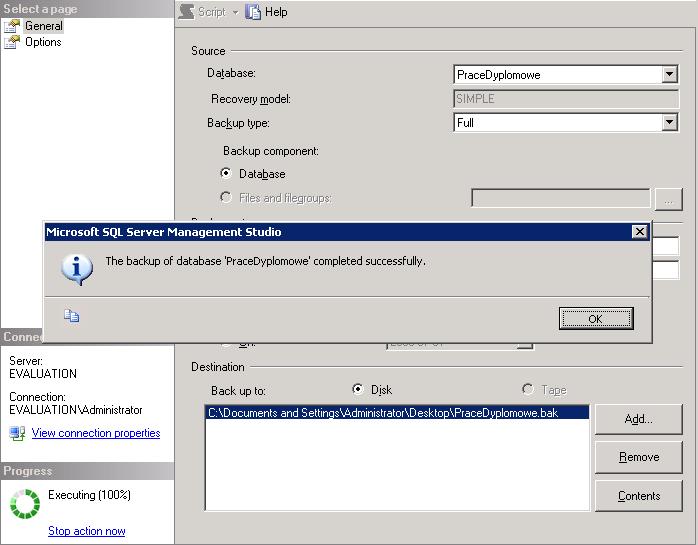Expand the Script dropdown arrow

[235, 12]
